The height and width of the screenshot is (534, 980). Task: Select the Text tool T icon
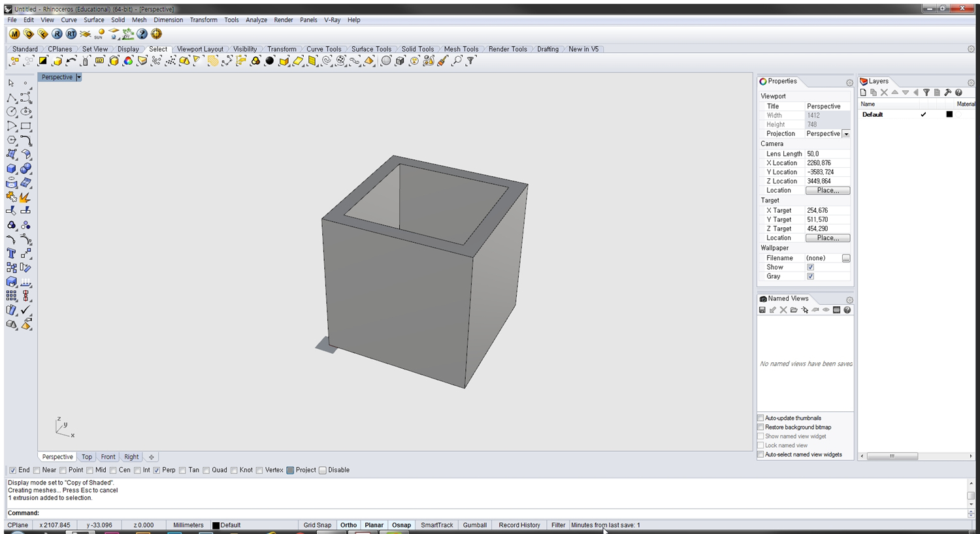(x=11, y=253)
